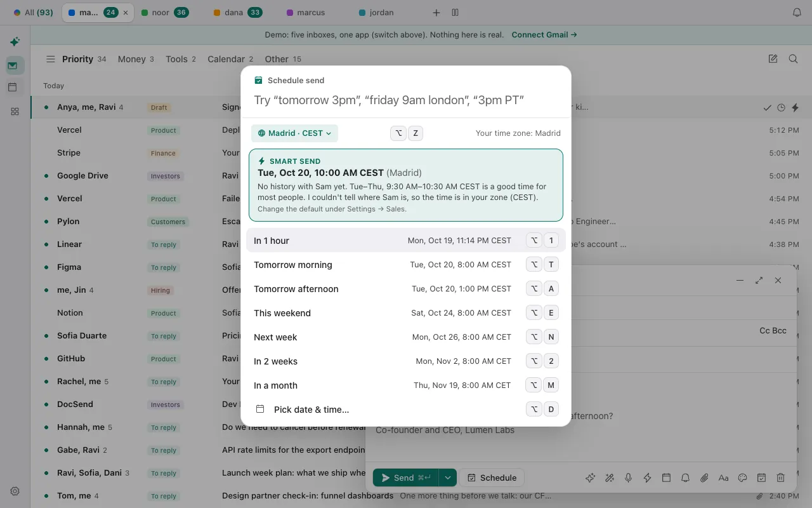Open the apps grid icon in sidebar

15,112
